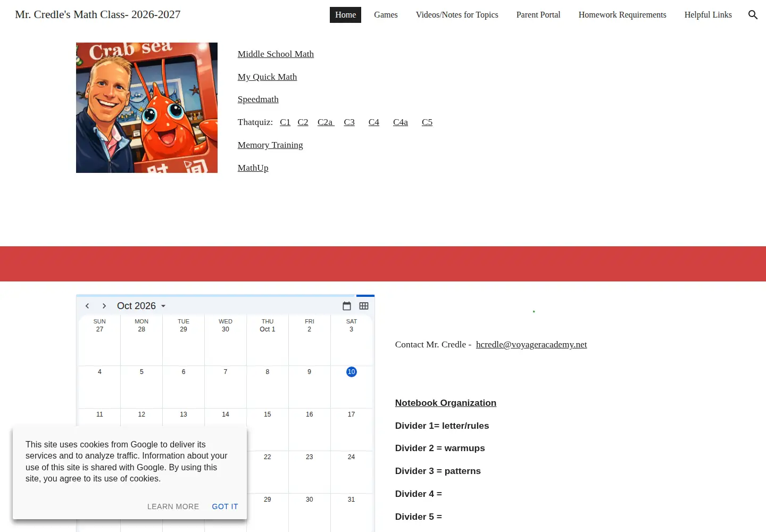766x532 pixels.
Task: Click LEARN MORE on the cookie notice
Action: click(x=173, y=506)
